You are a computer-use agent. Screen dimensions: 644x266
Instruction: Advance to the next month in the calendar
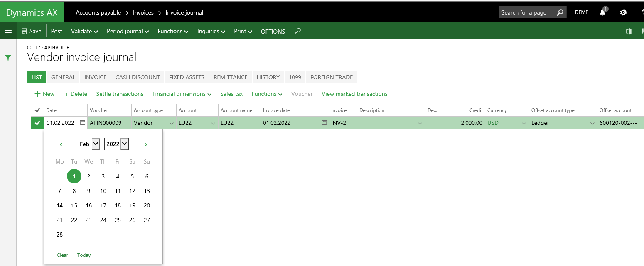pos(145,144)
